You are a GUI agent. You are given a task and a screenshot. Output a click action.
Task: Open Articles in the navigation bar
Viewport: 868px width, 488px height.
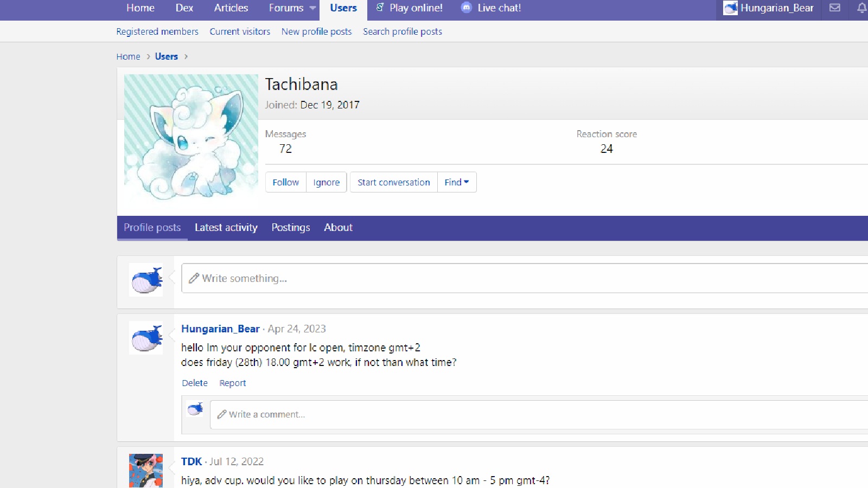(231, 8)
